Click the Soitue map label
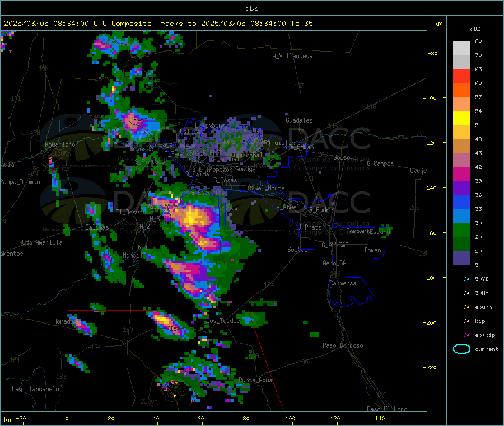Viewport: 504px width, 426px height. [297, 250]
